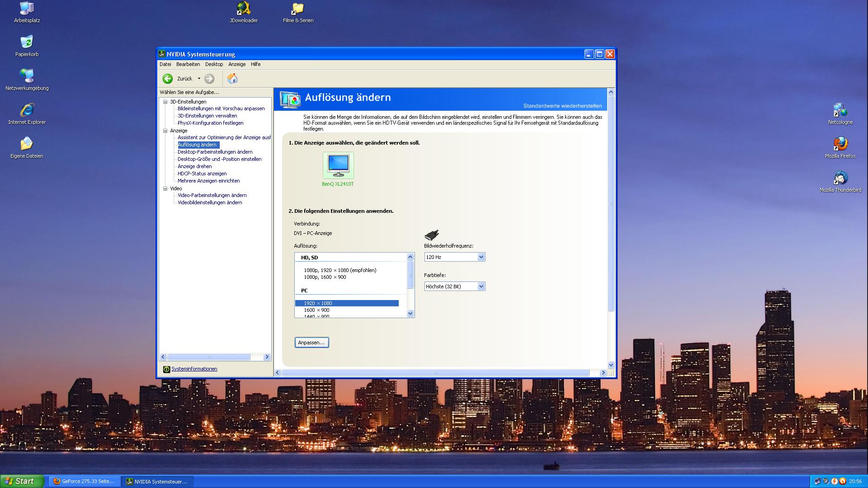Select PhysX-Konfiguration festlegen in tree

tap(210, 123)
